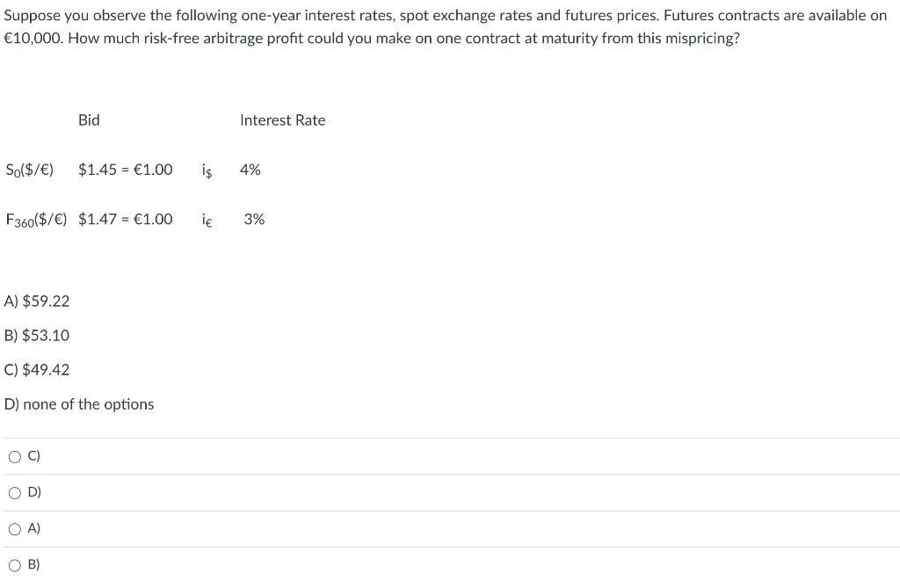Click the D) label beside the second radio button
900x588 pixels.
tap(34, 492)
